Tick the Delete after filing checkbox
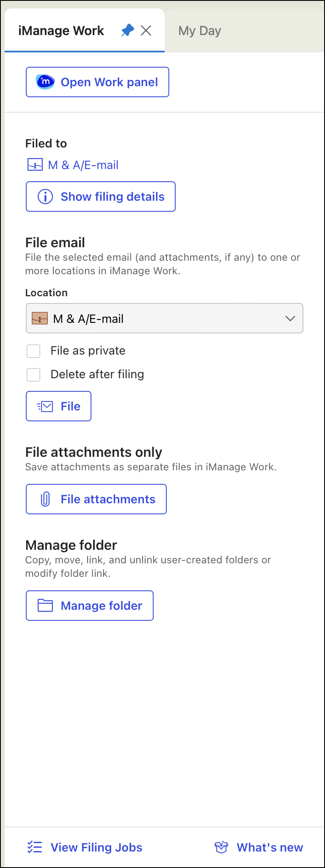325x868 pixels. coord(33,374)
